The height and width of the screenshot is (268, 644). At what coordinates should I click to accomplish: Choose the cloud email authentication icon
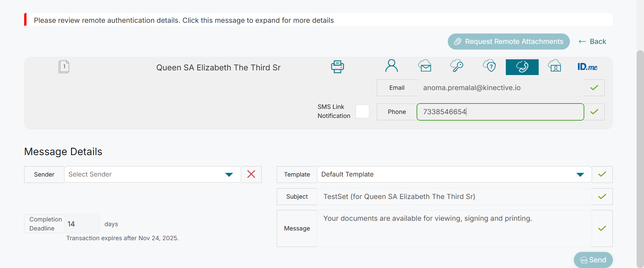pos(425,66)
